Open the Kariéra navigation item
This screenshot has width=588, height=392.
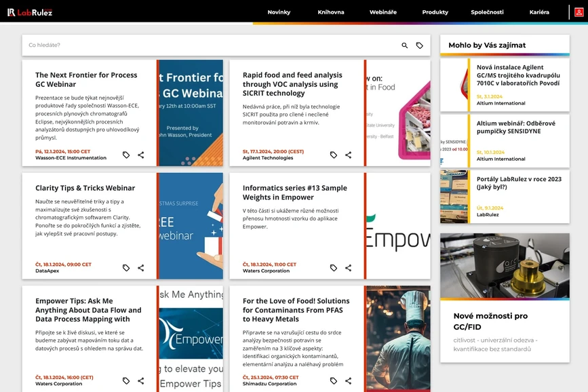coord(539,12)
